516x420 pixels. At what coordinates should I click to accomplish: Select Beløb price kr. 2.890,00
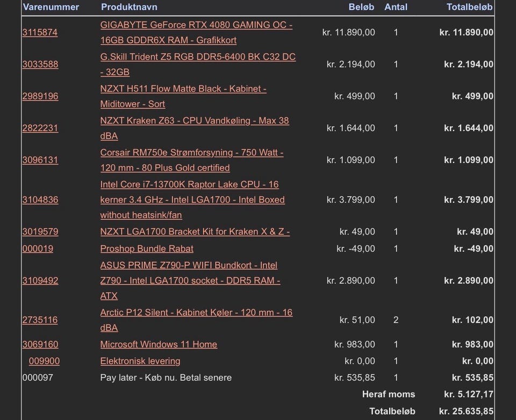(x=351, y=280)
